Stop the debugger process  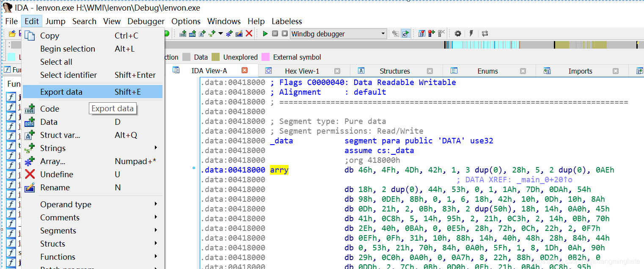click(x=285, y=33)
